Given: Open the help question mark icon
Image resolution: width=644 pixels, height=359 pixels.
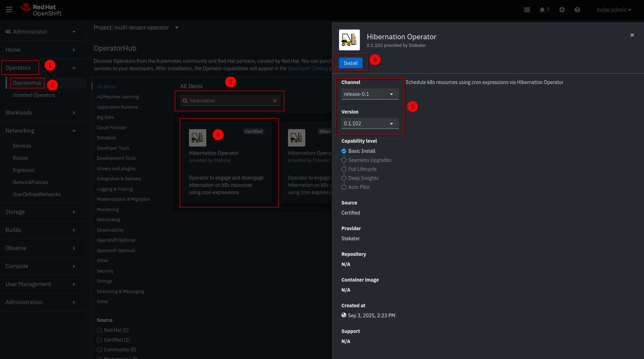Looking at the screenshot, I should [577, 10].
